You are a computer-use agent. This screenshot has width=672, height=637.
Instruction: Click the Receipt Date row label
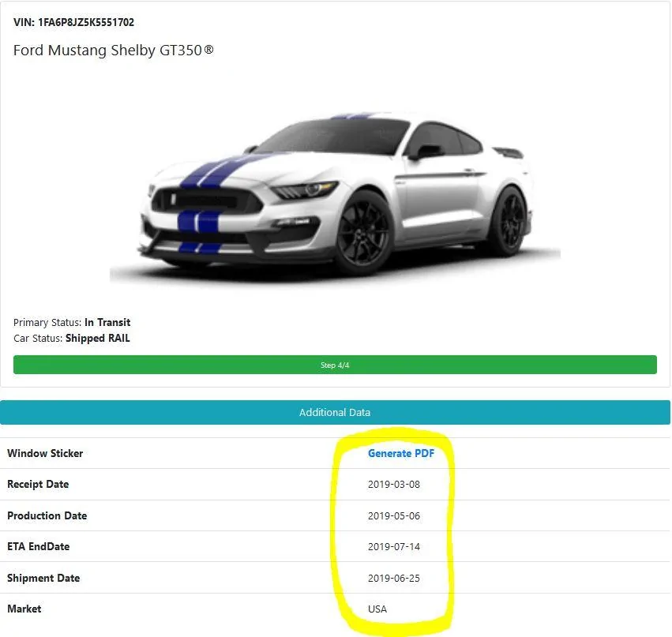point(38,484)
